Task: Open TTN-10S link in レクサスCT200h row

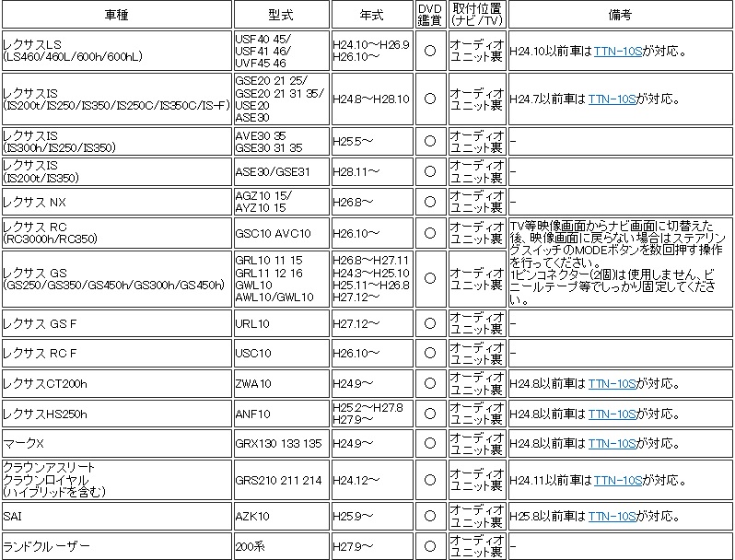Action: pyautogui.click(x=612, y=383)
